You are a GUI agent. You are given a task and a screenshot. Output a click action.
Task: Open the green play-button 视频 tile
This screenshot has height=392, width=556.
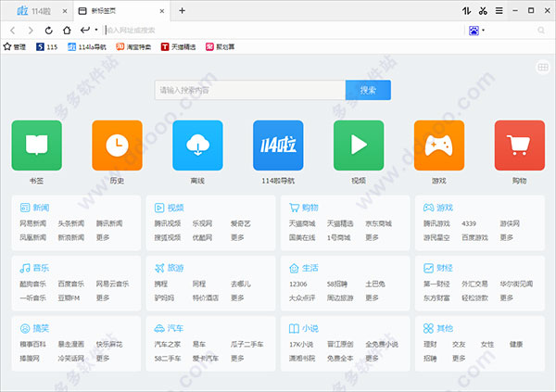pos(359,145)
